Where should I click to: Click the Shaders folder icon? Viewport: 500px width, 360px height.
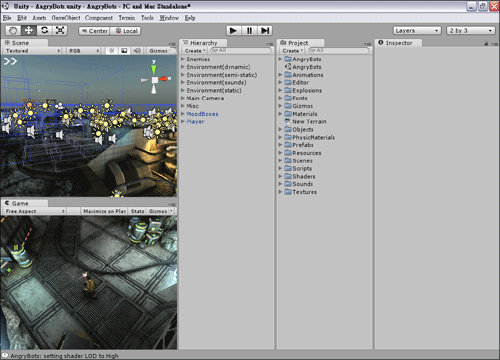click(288, 176)
